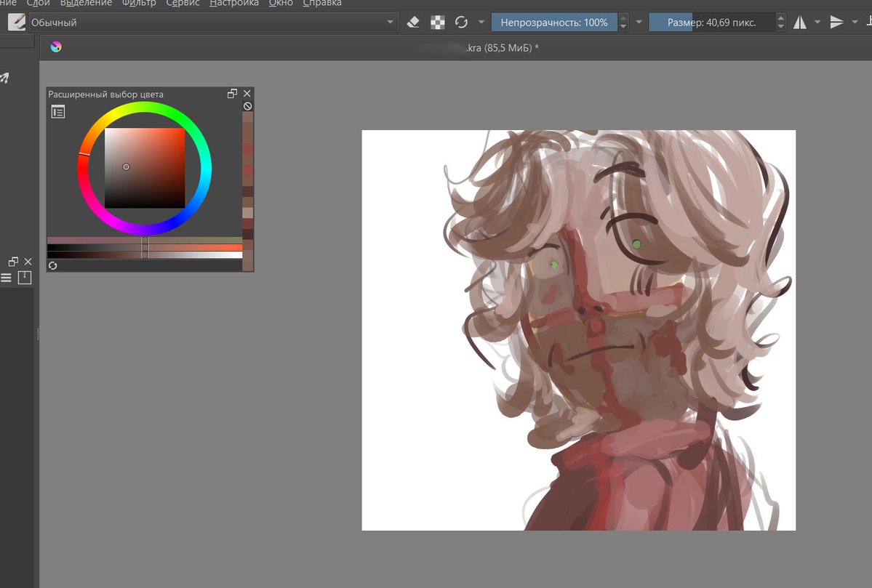Click the bottom black-to-white value strip
Screen dimensions: 872x588
tap(145, 254)
